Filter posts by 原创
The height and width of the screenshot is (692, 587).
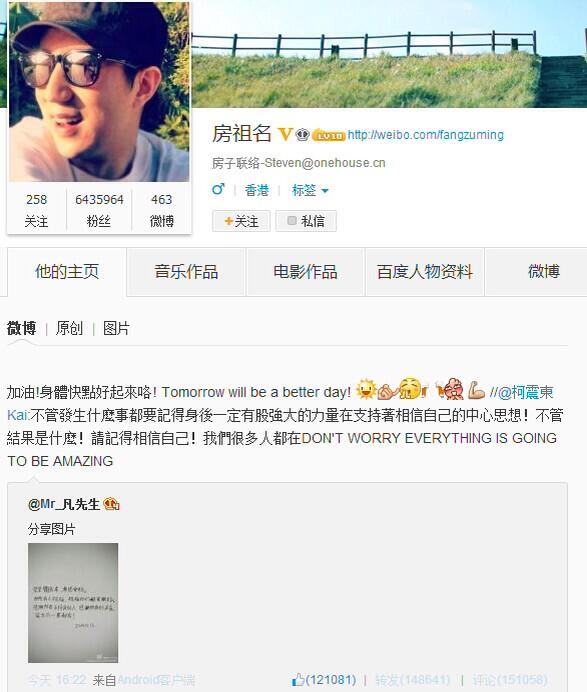pyautogui.click(x=69, y=328)
